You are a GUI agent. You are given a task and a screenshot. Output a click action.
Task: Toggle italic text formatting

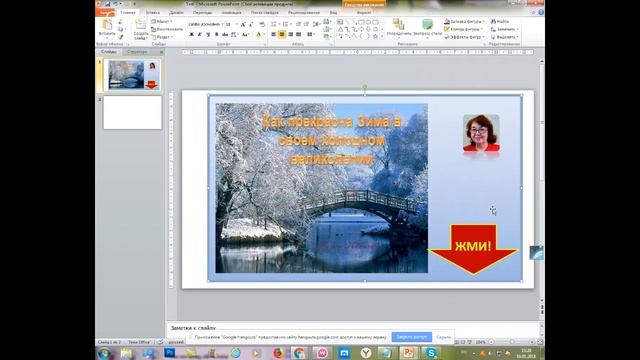pyautogui.click(x=200, y=35)
